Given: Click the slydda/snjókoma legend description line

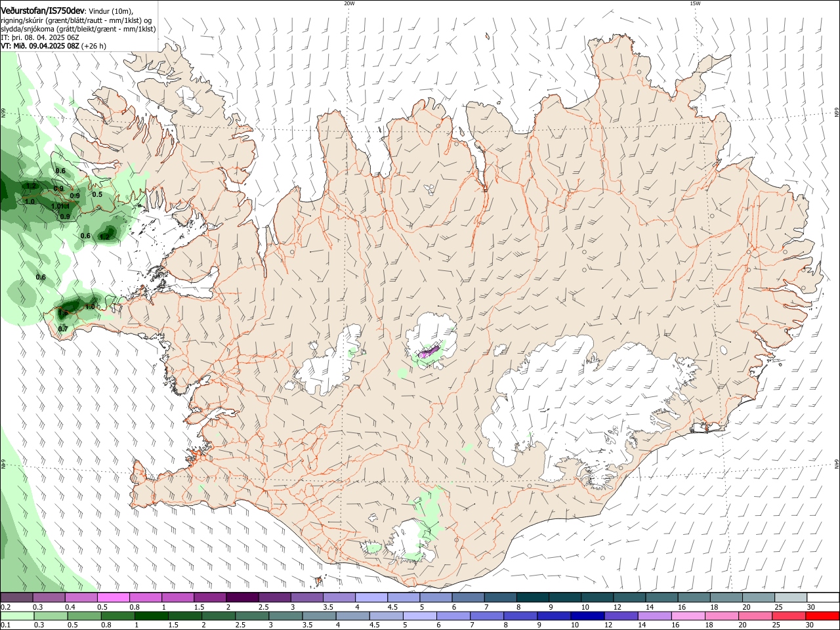Looking at the screenshot, I should pos(78,30).
